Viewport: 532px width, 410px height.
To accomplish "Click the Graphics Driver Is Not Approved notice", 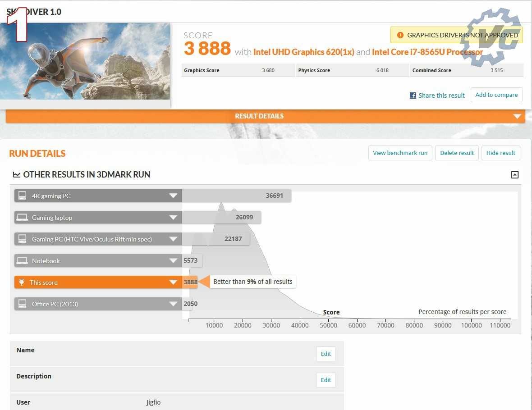I will point(456,35).
